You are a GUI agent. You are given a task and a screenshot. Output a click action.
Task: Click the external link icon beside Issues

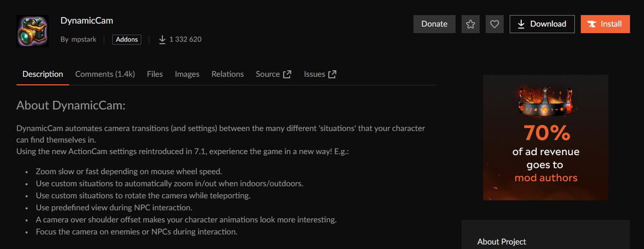click(x=332, y=74)
